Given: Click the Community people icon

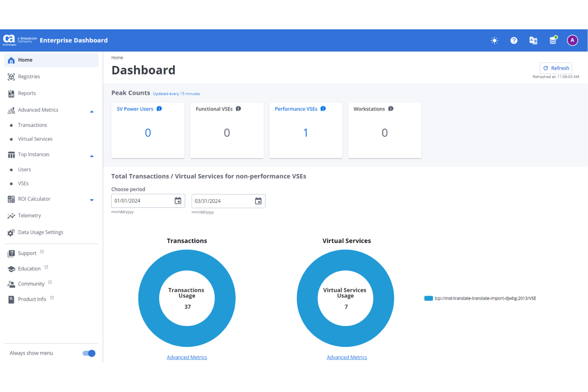Looking at the screenshot, I should coord(11,284).
